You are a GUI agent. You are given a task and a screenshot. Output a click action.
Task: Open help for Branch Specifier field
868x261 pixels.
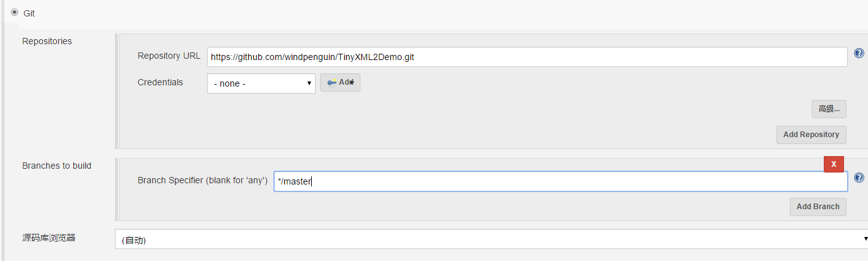[x=859, y=178]
